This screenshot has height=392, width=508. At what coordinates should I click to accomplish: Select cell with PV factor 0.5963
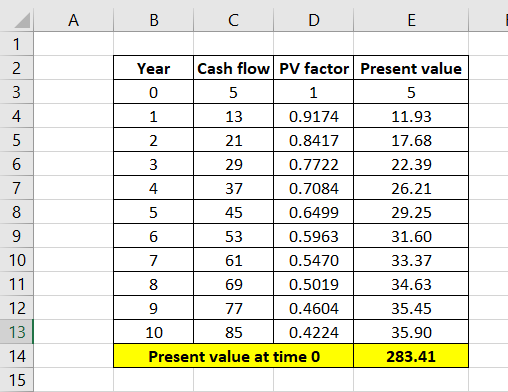[x=313, y=236]
